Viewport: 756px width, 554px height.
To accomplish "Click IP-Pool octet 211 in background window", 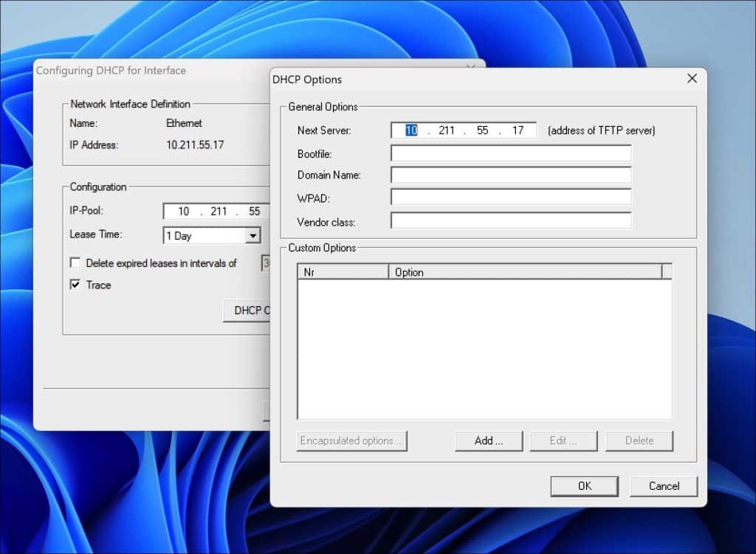I will click(x=219, y=212).
